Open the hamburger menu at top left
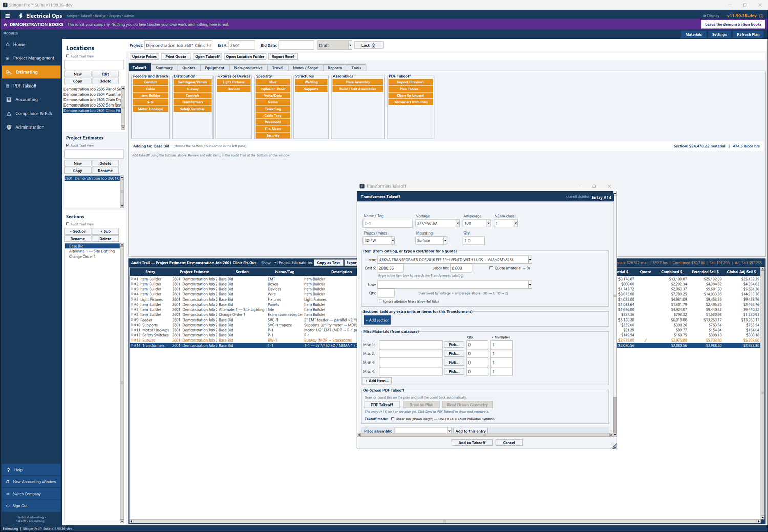 pyautogui.click(x=7, y=16)
